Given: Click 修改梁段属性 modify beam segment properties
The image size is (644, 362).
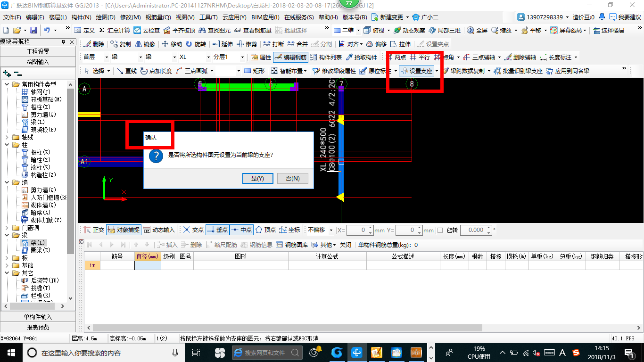Looking at the screenshot, I should pyautogui.click(x=334, y=71).
